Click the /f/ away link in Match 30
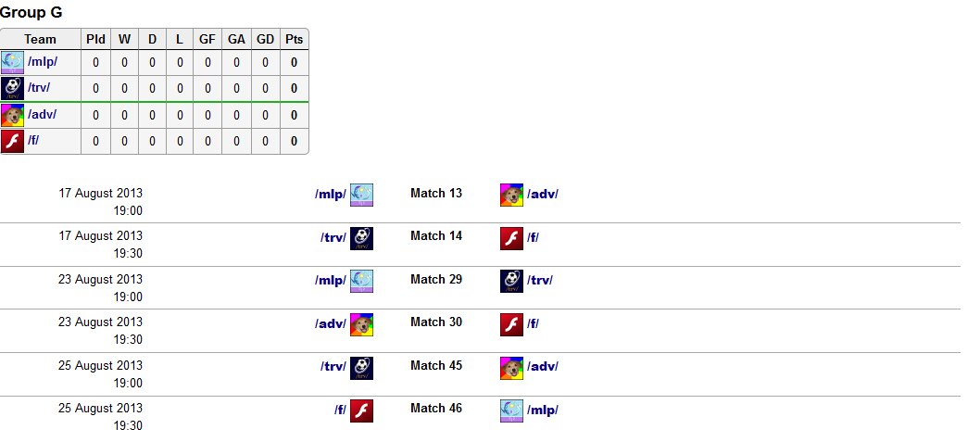This screenshot has width=980, height=442. 534,323
